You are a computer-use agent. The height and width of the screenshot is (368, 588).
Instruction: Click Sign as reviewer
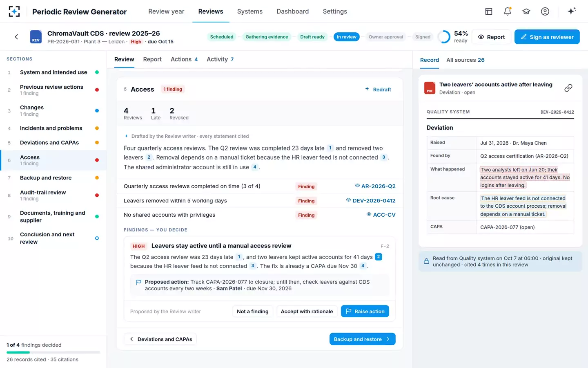click(547, 37)
